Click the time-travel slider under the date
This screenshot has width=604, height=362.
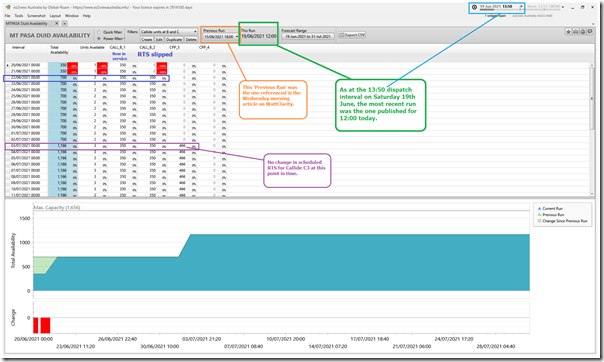pyautogui.click(x=499, y=10)
